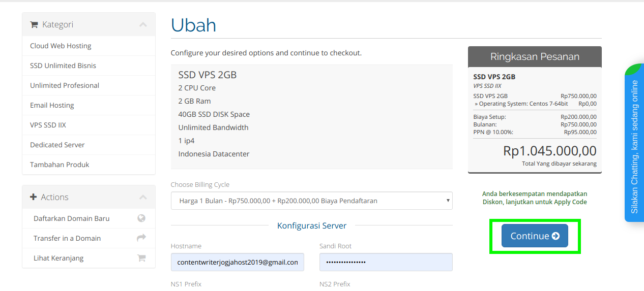This screenshot has height=291, width=644.
Task: Open Email Hosting category
Action: [x=52, y=105]
